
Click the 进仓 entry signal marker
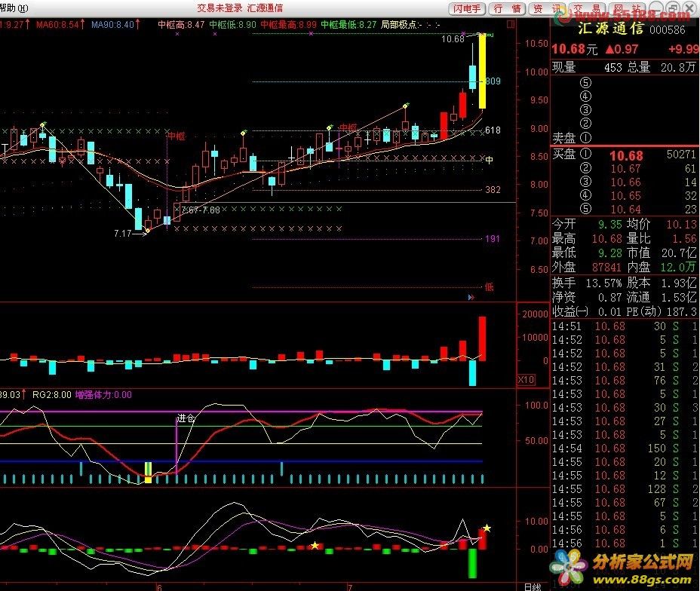[186, 418]
